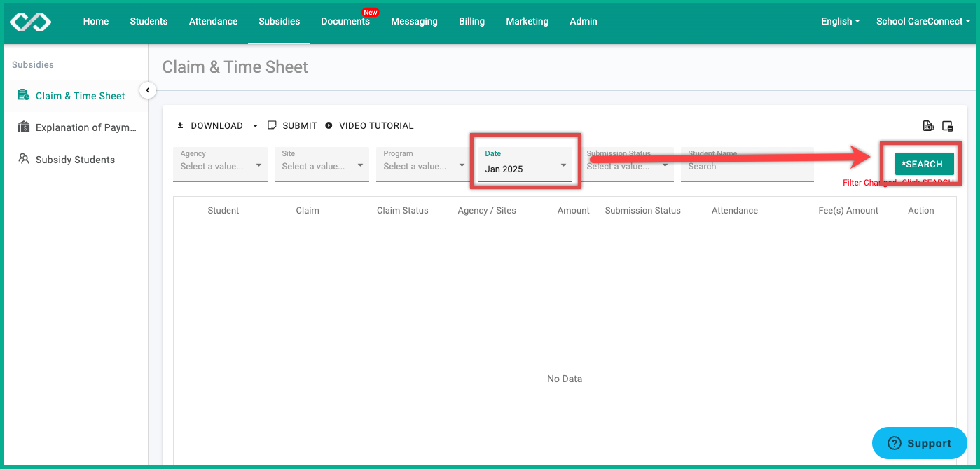
Task: Click the Attendance column header
Action: (735, 210)
